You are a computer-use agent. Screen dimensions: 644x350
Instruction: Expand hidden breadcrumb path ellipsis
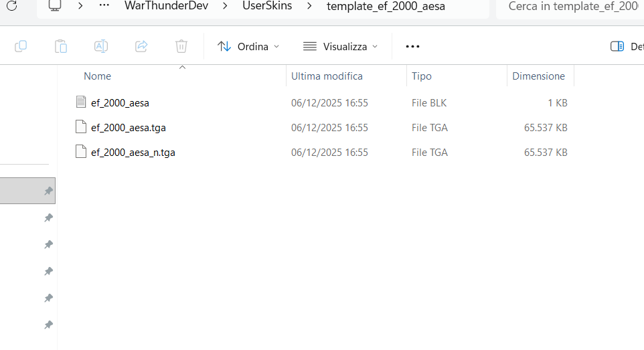pyautogui.click(x=104, y=7)
